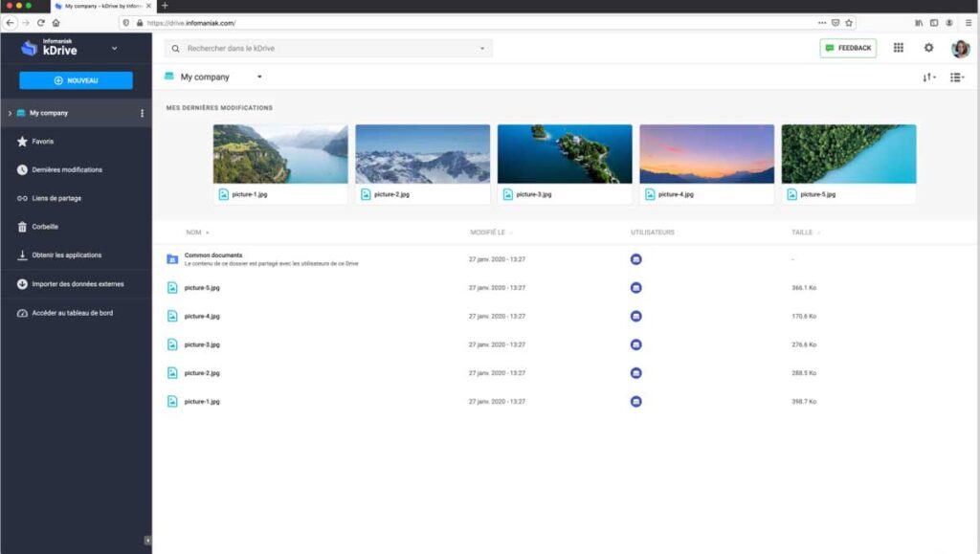Screen dimensions: 980x554
Task: Click the clock icon beside Dernières modifications
Action: [x=22, y=170]
